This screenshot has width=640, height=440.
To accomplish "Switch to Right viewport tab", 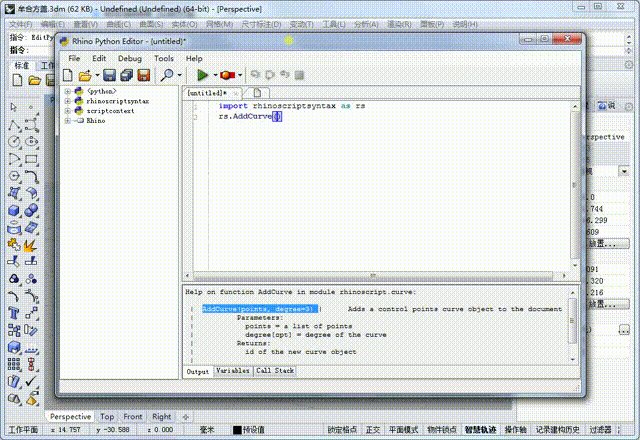I will point(162,417).
